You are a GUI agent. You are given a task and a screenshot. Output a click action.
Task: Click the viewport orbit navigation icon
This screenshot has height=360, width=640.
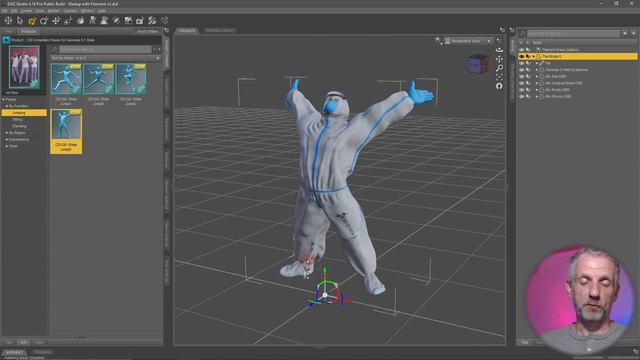click(x=499, y=50)
